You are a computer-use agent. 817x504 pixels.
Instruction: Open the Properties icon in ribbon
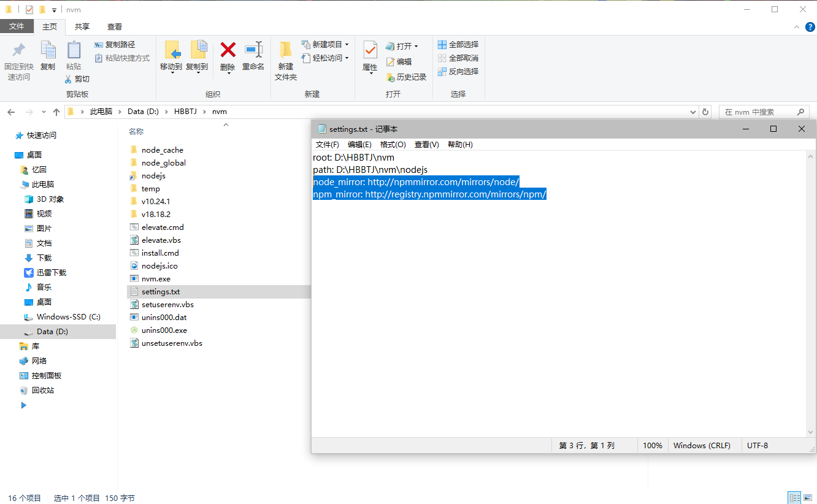tap(370, 50)
